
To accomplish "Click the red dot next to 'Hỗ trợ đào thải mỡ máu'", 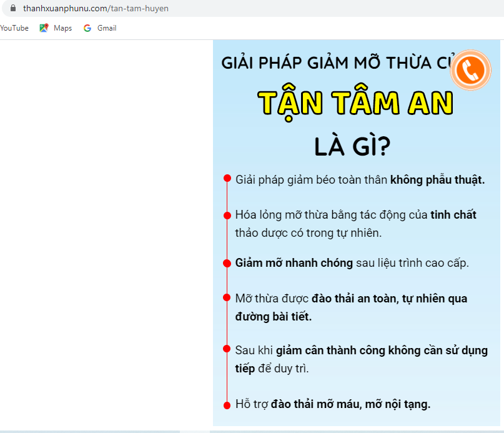I will pos(226,404).
